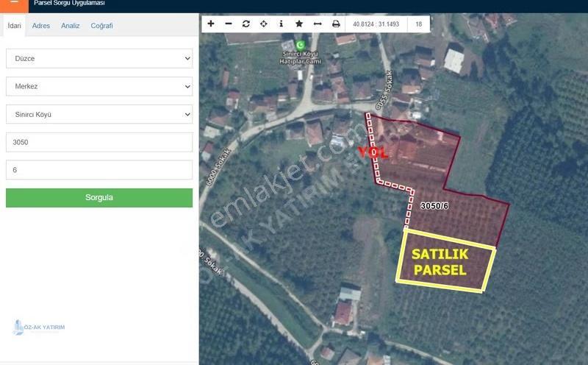Open the Coğrafi tab
Screen dimensions: 588x365
[101, 26]
